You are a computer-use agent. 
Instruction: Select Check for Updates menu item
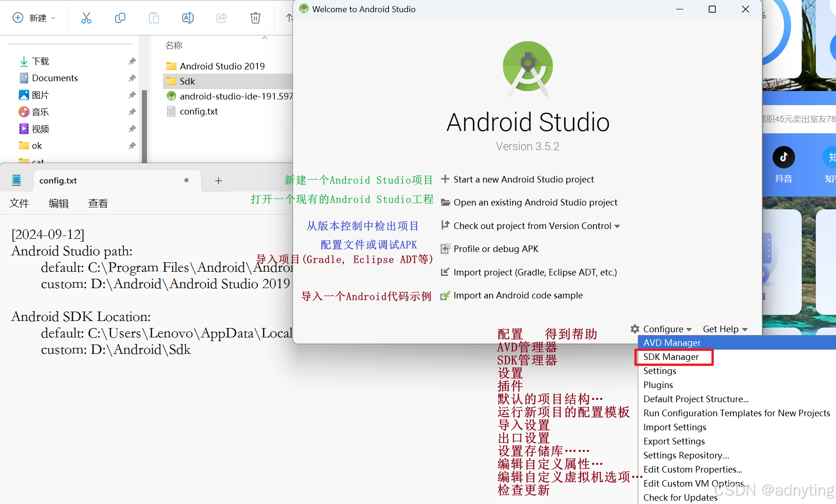pos(737,497)
